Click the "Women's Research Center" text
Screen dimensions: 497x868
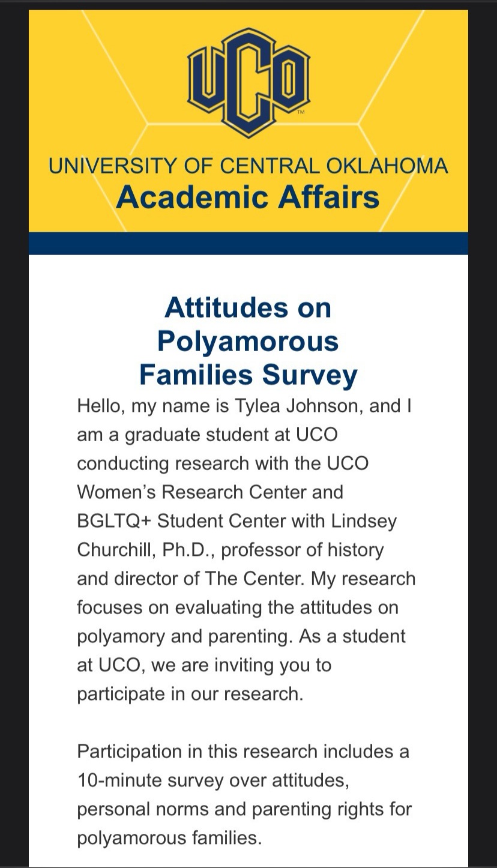pos(210,492)
